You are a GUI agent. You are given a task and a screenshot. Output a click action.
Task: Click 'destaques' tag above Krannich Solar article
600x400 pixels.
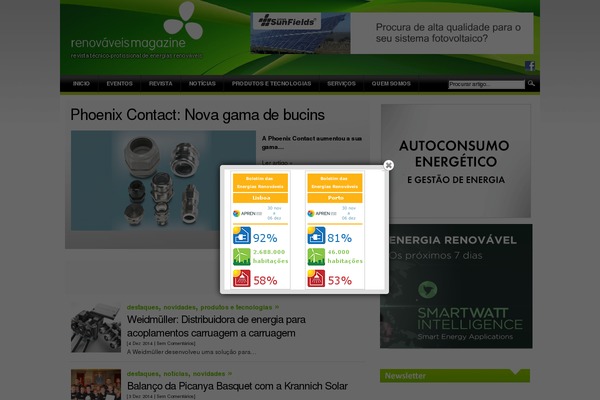point(142,374)
